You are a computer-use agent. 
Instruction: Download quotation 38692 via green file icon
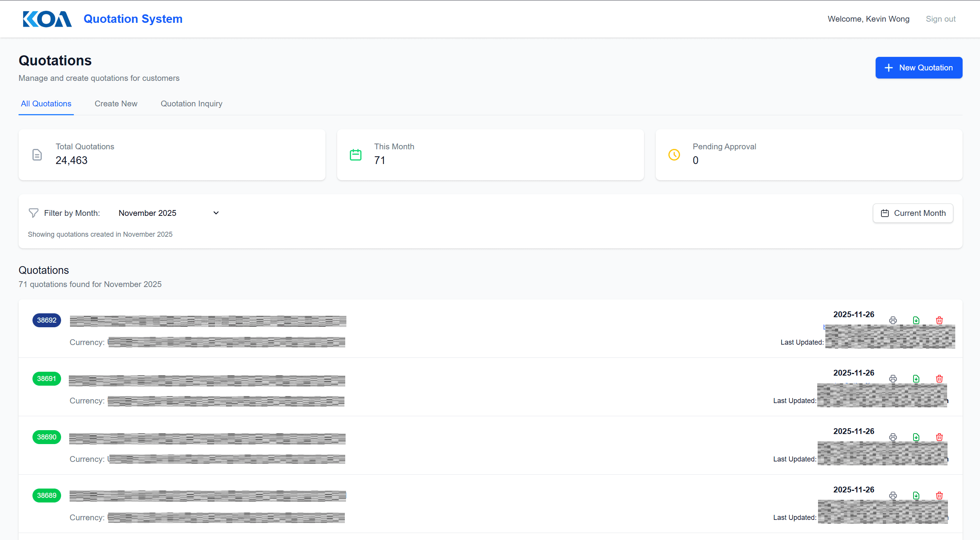click(916, 320)
